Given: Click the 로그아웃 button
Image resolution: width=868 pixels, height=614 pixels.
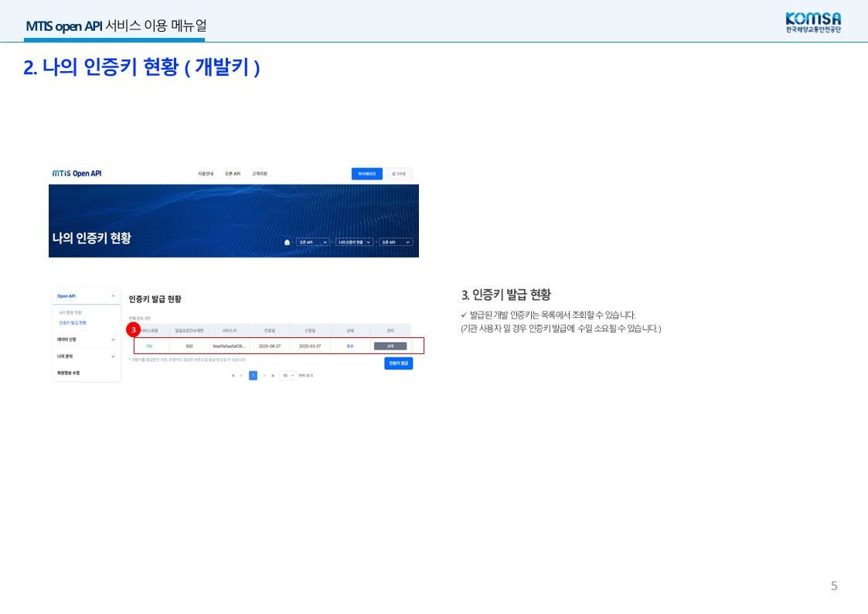Looking at the screenshot, I should (x=399, y=174).
